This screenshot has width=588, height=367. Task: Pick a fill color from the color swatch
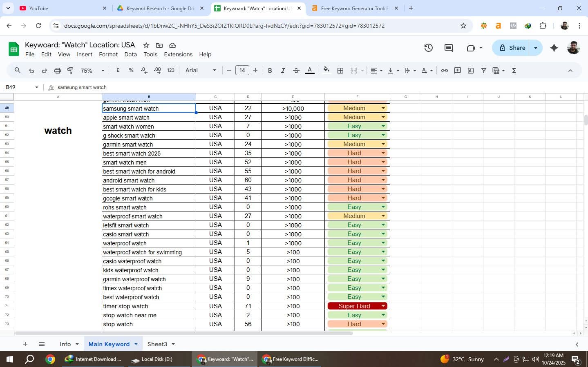pyautogui.click(x=326, y=70)
